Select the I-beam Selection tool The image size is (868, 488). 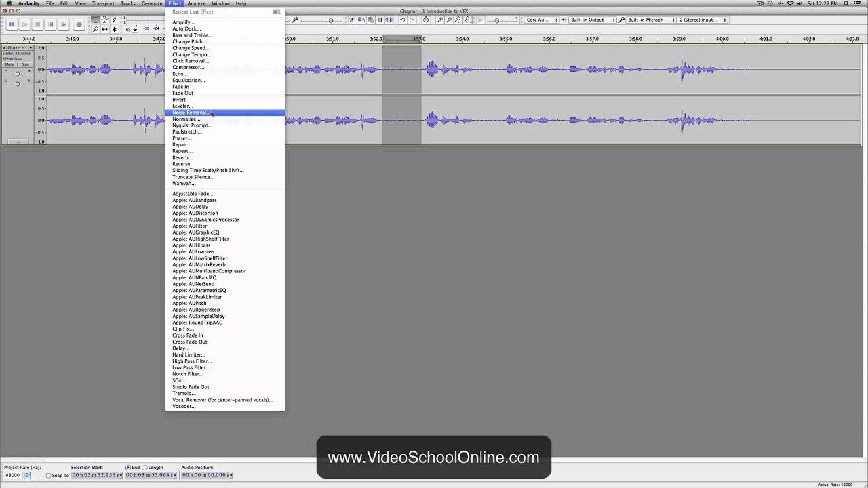tap(96, 20)
